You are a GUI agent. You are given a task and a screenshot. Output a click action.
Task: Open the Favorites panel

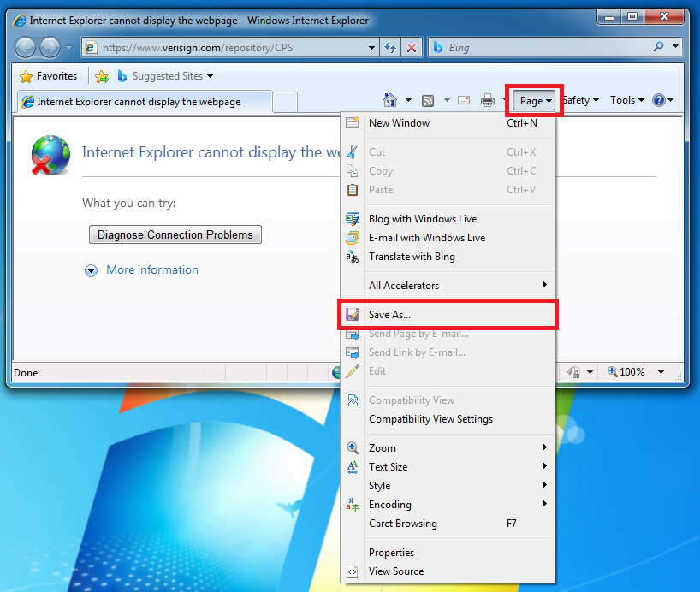tap(49, 76)
